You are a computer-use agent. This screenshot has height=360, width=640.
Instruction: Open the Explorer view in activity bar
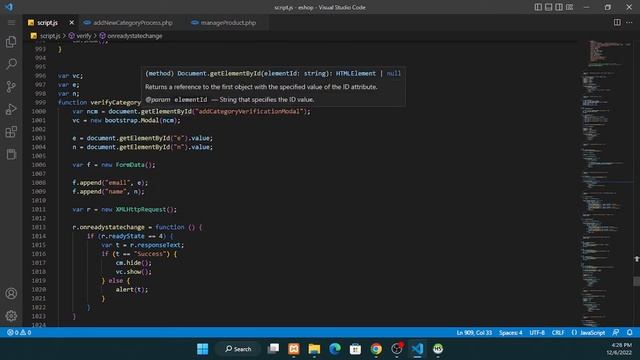coord(11,42)
